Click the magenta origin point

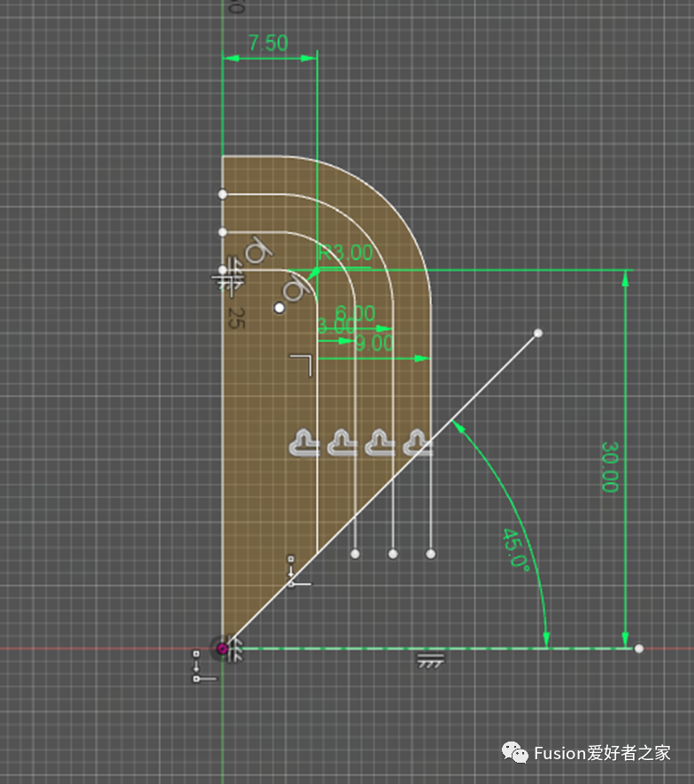(222, 649)
